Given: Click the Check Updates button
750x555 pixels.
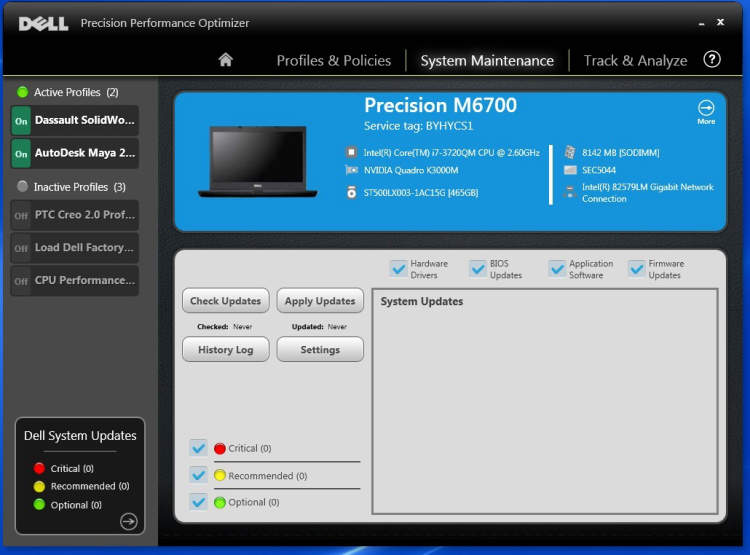Looking at the screenshot, I should click(x=225, y=301).
